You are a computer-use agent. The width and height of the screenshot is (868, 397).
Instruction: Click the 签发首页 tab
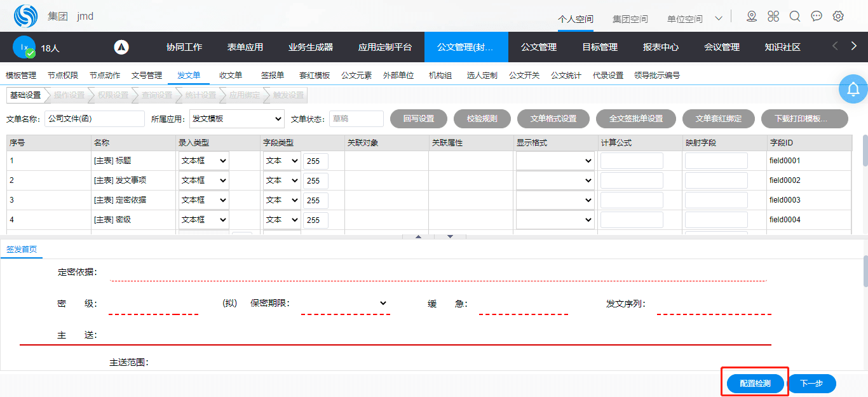click(x=22, y=250)
